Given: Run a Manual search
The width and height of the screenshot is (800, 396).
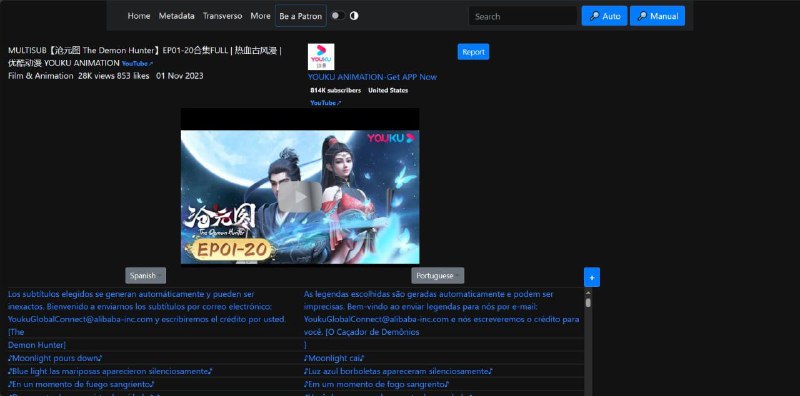Looking at the screenshot, I should point(658,16).
